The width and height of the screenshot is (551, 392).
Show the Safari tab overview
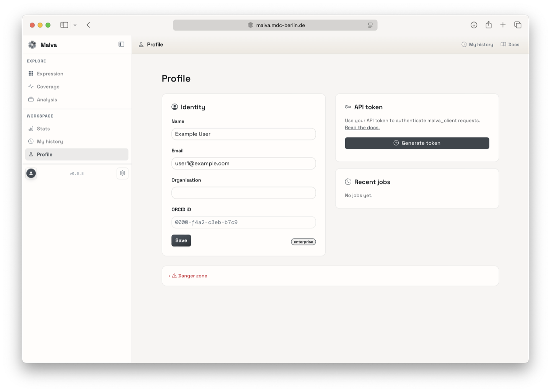click(518, 25)
